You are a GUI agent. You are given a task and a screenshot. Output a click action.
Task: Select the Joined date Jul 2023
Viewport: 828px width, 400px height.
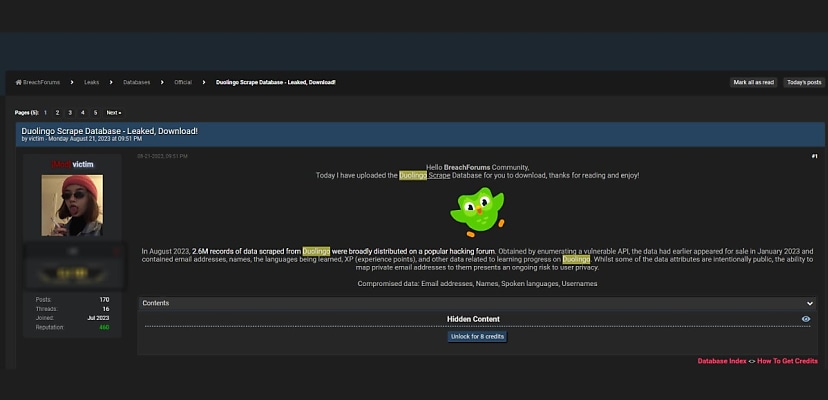tap(98, 318)
